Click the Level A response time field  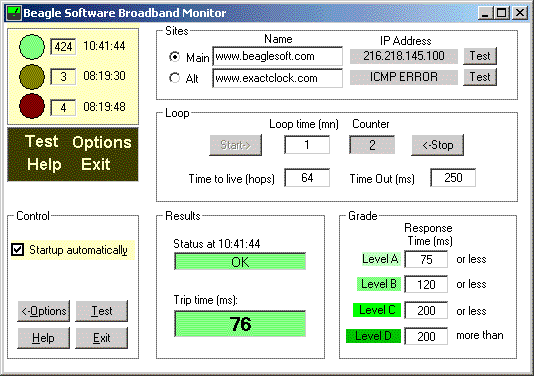(x=426, y=260)
